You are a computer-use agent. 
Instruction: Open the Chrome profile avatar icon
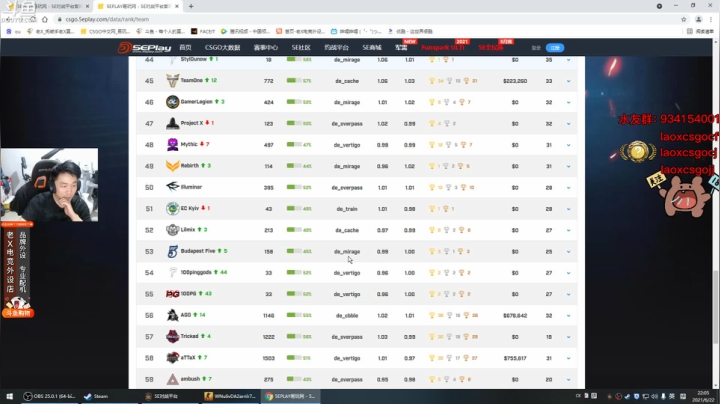[698, 19]
